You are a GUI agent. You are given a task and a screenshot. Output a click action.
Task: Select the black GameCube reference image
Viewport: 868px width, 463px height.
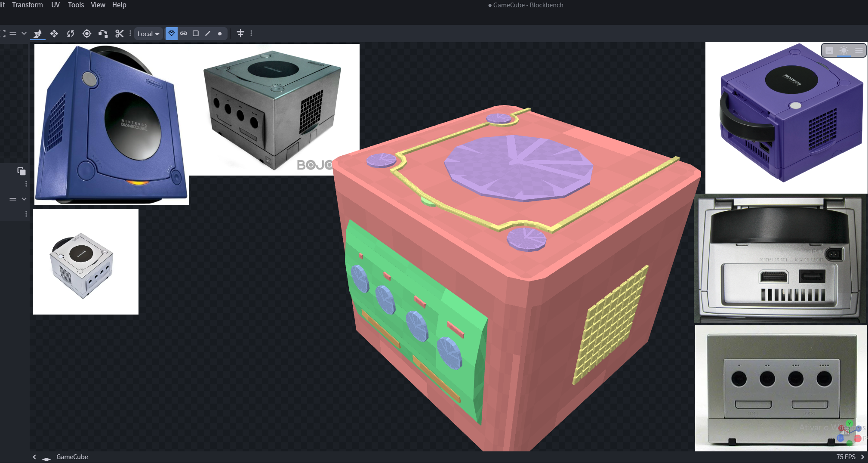pyautogui.click(x=274, y=110)
